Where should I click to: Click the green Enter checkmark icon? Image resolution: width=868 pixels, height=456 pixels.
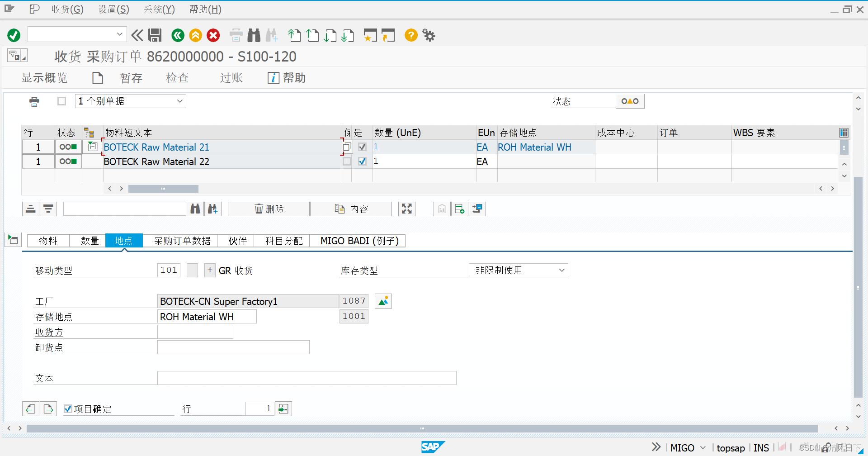click(14, 35)
